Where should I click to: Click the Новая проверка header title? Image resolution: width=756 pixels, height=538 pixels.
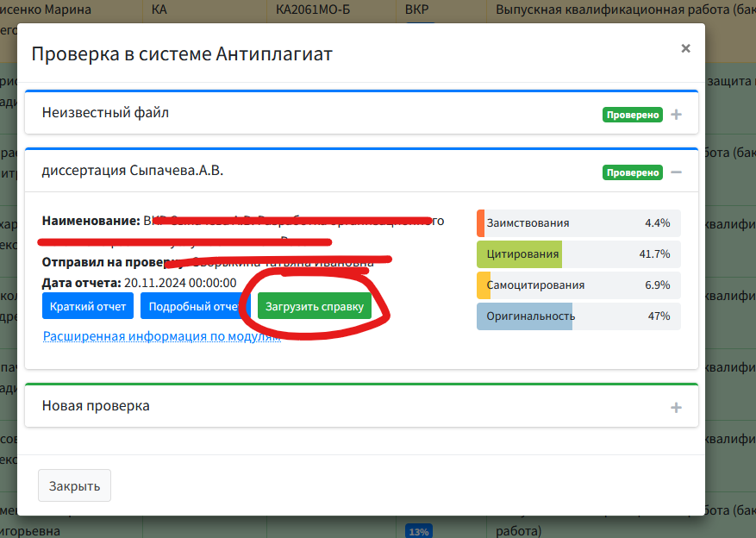96,405
